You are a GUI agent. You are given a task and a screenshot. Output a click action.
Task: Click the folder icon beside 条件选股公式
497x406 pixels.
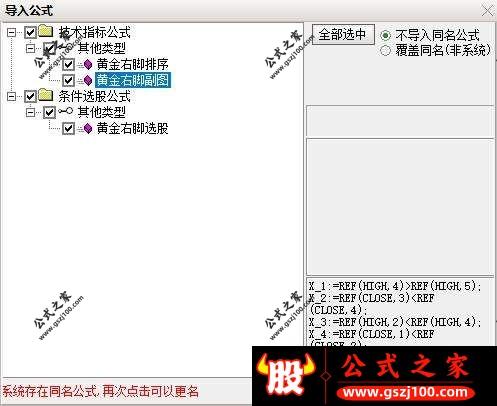click(46, 95)
